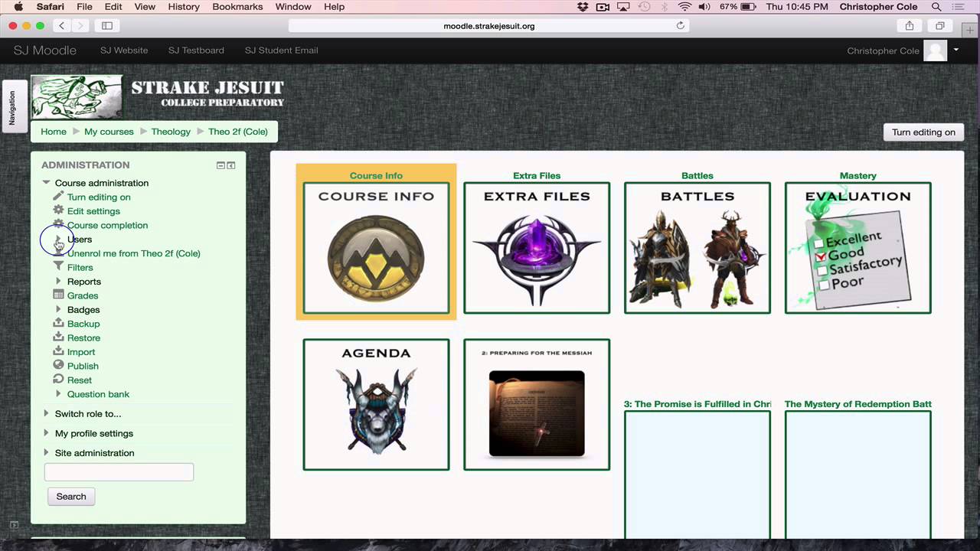
Task: Click the circular arrow icon beside Reset
Action: coord(58,380)
